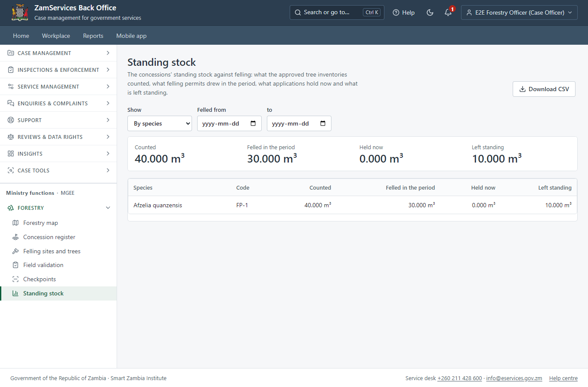Open the Show by species dropdown

pos(160,123)
